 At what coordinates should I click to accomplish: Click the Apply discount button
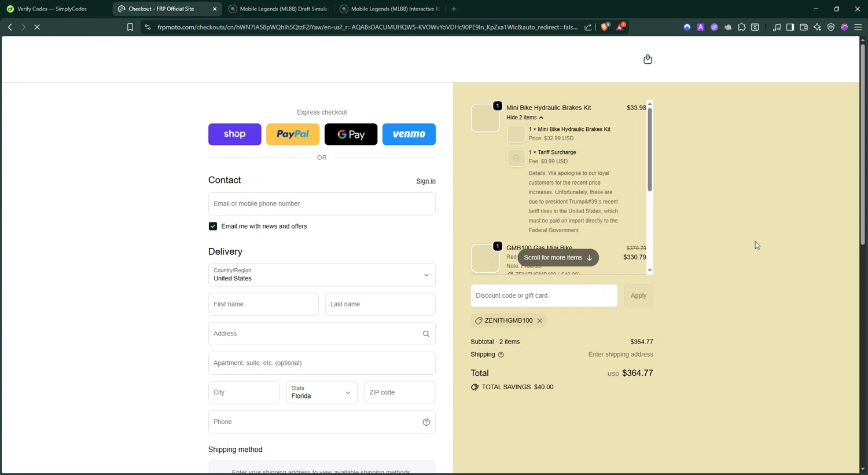pyautogui.click(x=639, y=296)
